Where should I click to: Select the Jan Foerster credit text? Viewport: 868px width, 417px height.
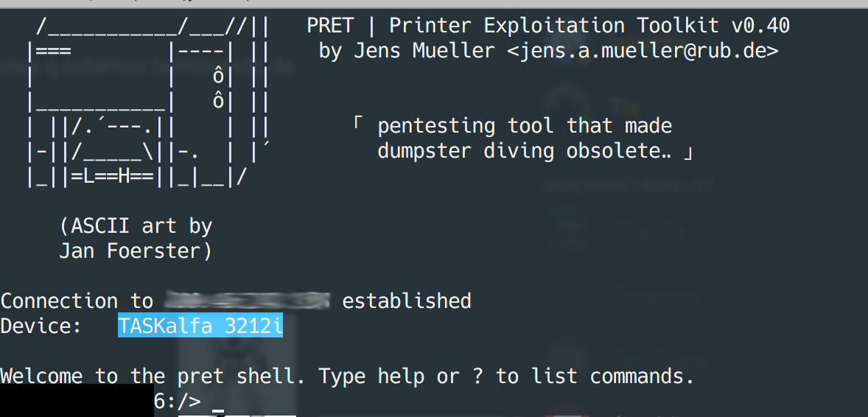pos(136,251)
